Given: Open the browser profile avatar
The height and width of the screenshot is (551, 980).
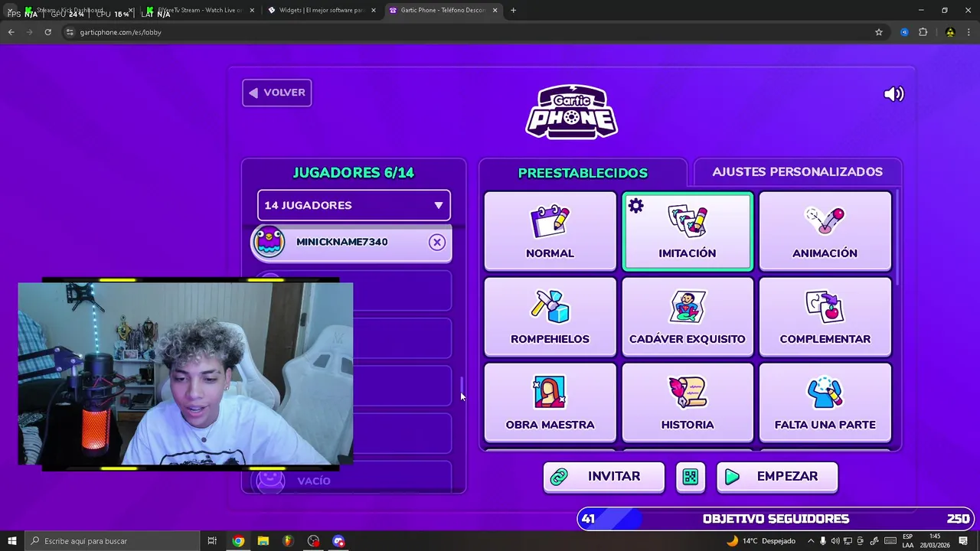Looking at the screenshot, I should point(950,32).
